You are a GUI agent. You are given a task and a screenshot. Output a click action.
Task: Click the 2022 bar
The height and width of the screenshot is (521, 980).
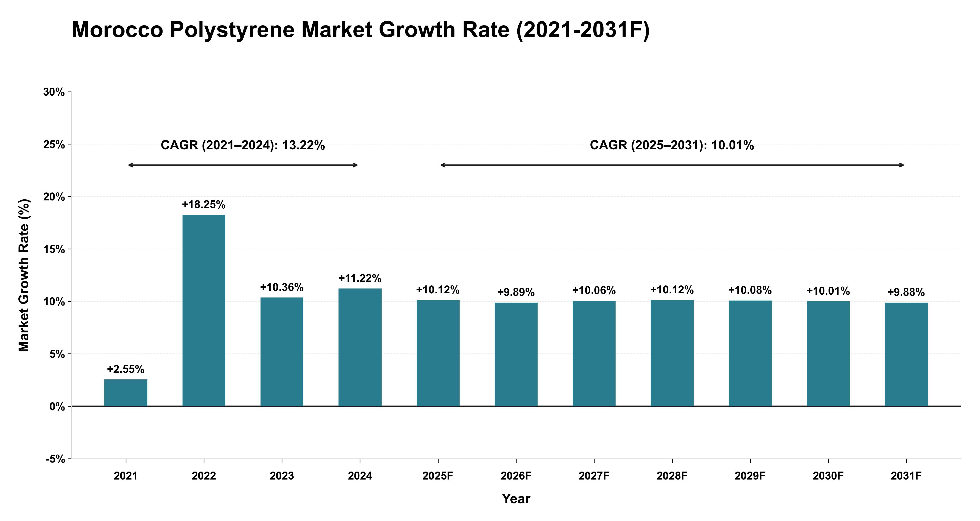coord(204,310)
